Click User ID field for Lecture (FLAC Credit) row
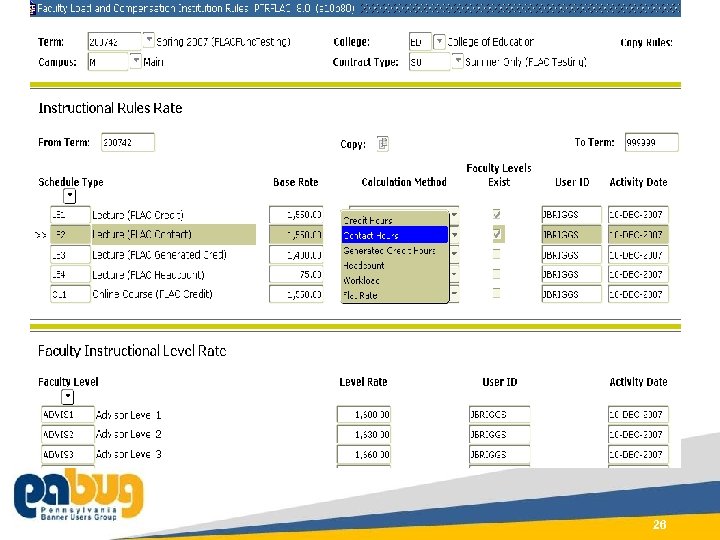Image resolution: width=720 pixels, height=540 pixels. tap(571, 214)
